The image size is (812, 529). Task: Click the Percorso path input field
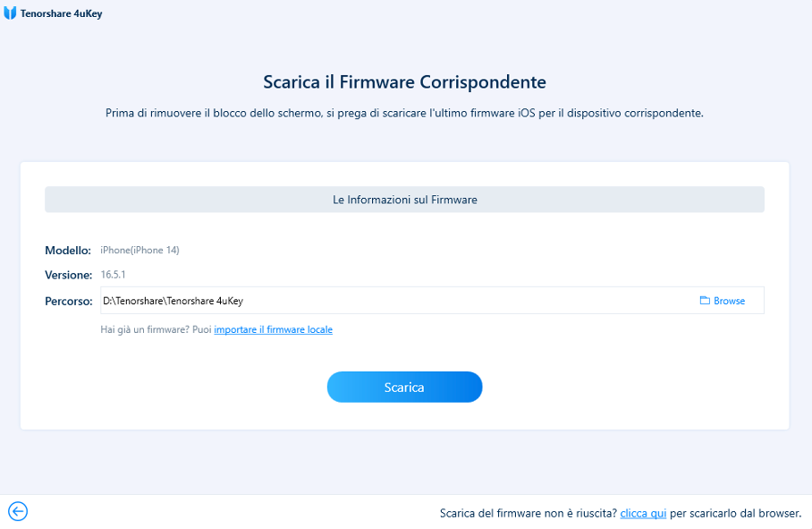358,300
